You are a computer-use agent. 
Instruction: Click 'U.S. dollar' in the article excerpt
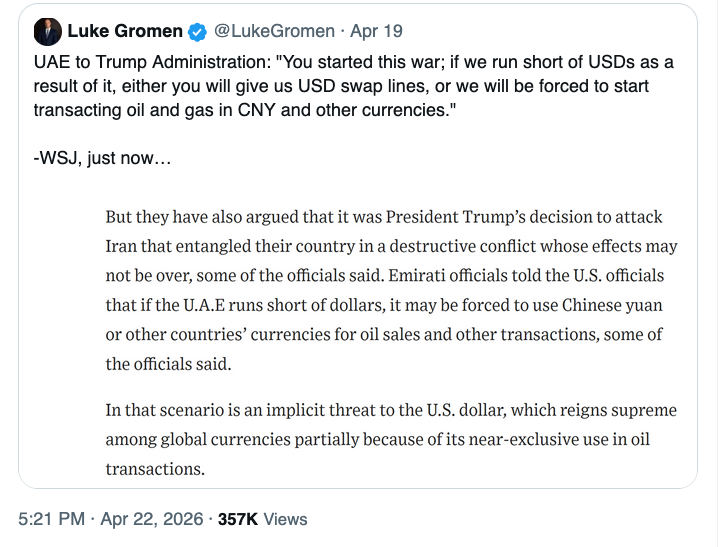pos(459,410)
